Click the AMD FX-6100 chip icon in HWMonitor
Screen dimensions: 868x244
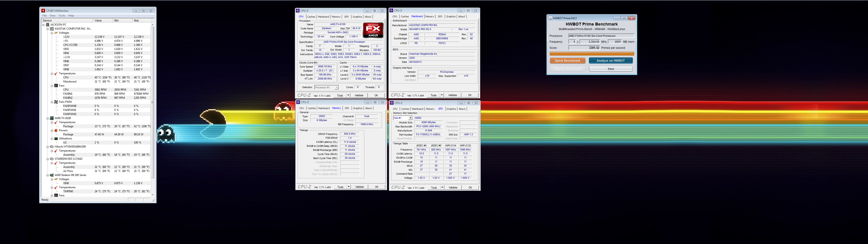(x=52, y=118)
